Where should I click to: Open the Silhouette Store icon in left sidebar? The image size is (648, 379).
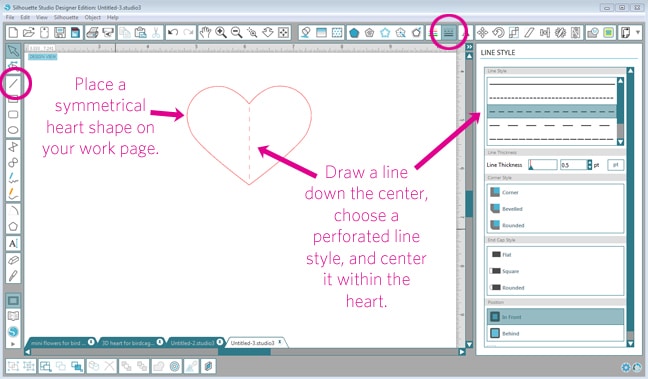[13, 331]
